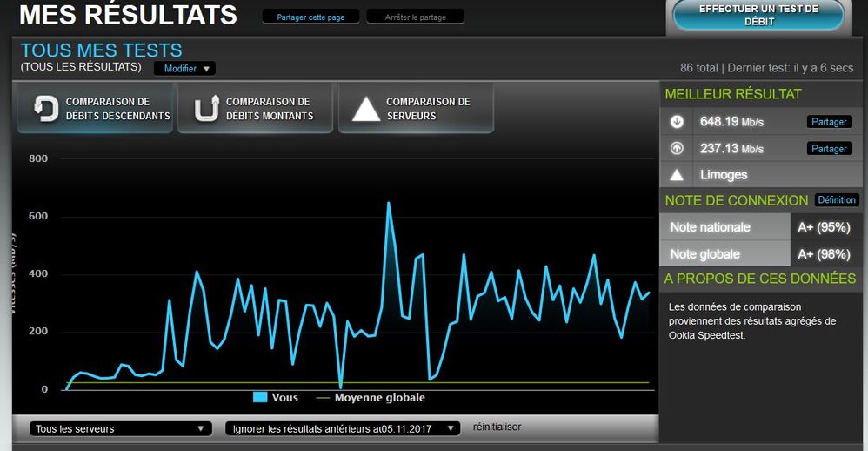This screenshot has width=868, height=451.
Task: Open the Définition link for connection note
Action: [837, 200]
